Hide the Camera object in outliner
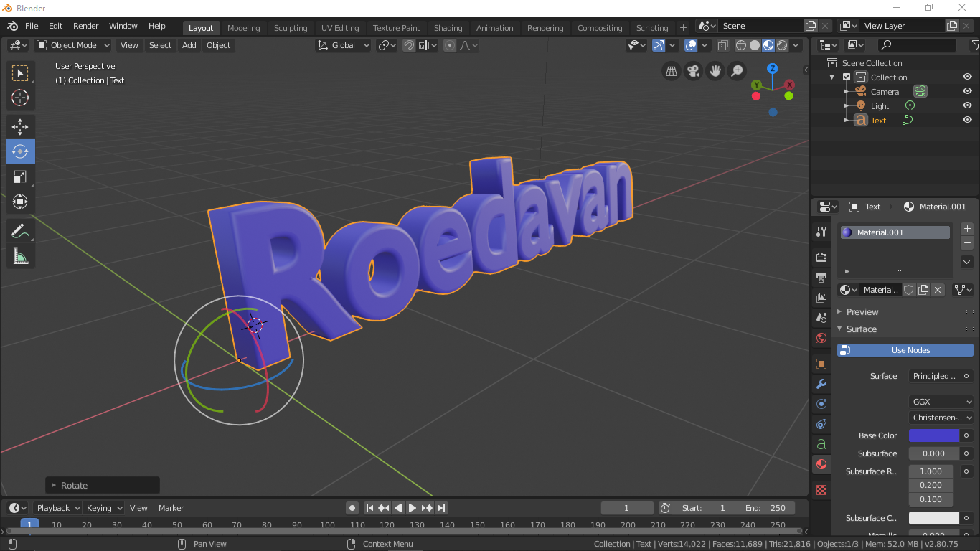 (967, 92)
